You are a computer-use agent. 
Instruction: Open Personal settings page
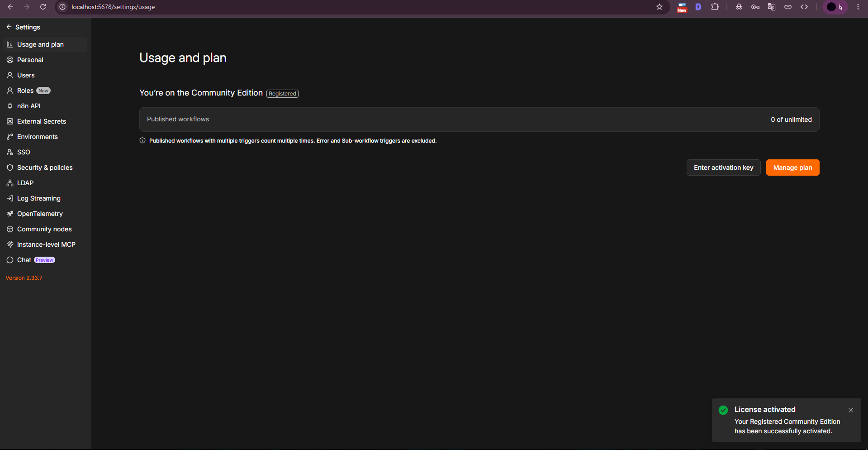click(45, 60)
